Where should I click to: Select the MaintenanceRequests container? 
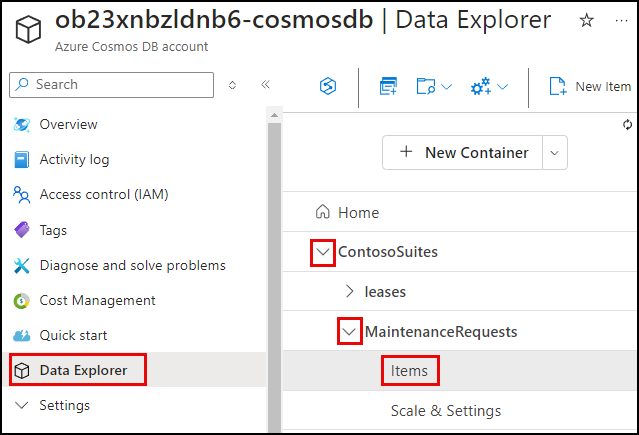coord(441,332)
